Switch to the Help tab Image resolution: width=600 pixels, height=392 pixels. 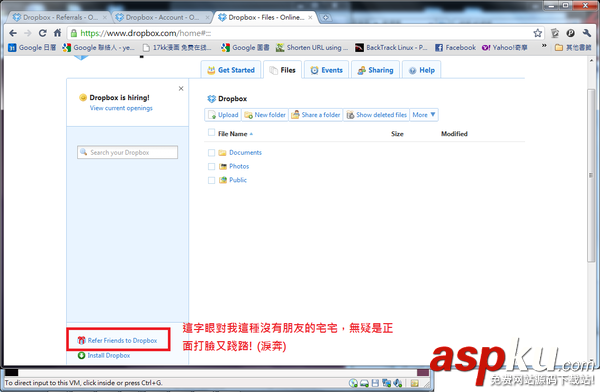[x=421, y=70]
